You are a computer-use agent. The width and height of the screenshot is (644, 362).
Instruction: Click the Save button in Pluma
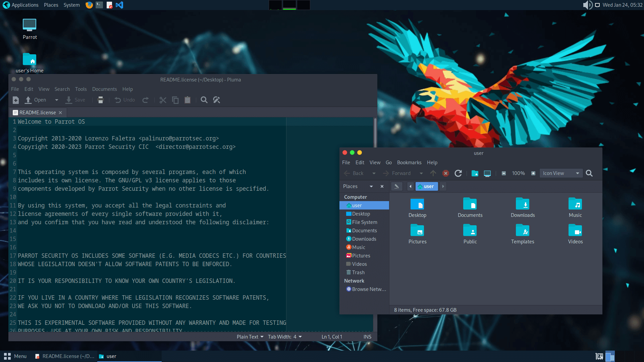75,100
